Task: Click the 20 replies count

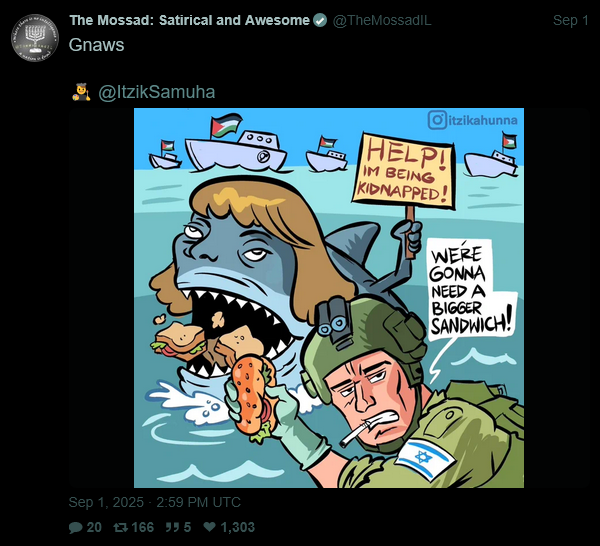Action: (x=94, y=527)
